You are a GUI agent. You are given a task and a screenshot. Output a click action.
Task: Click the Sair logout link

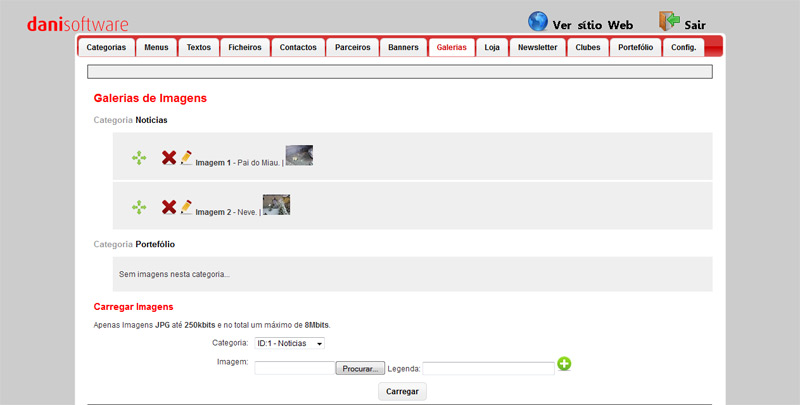point(695,25)
